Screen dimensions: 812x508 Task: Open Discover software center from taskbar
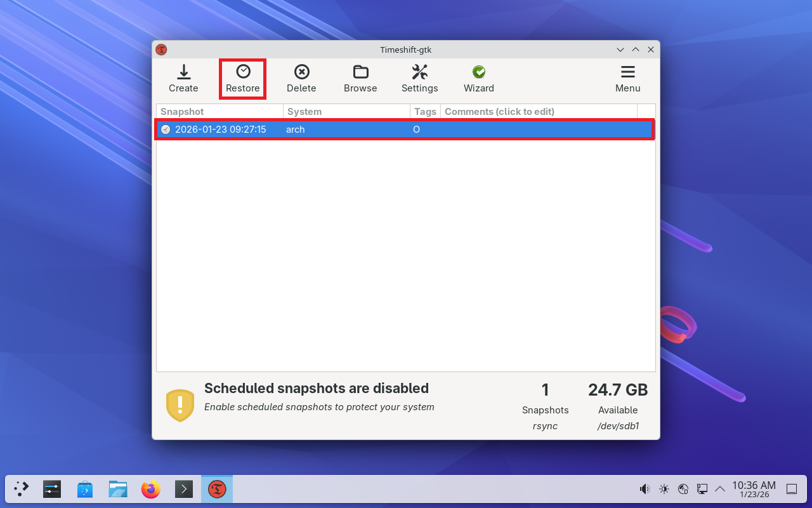tap(85, 489)
